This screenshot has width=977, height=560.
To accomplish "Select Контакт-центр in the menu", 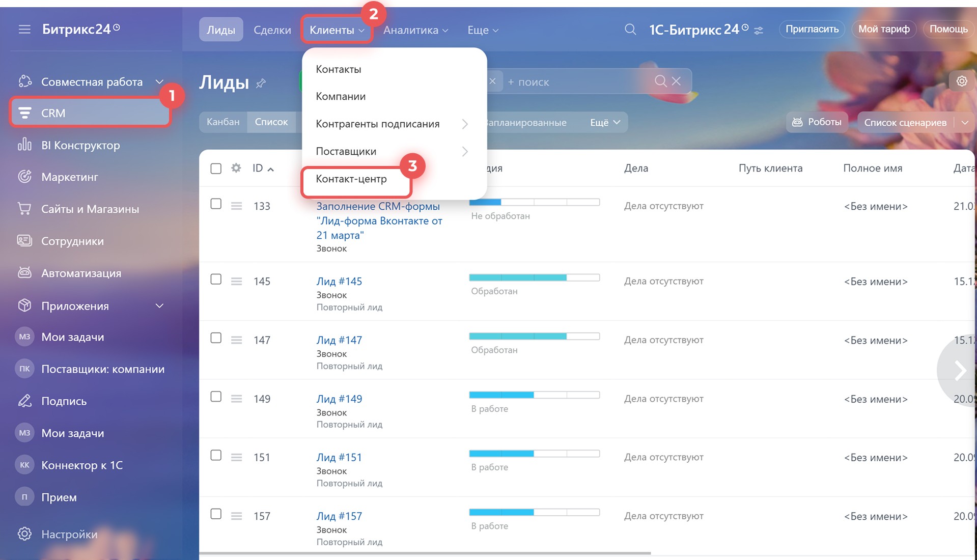I will click(x=351, y=179).
